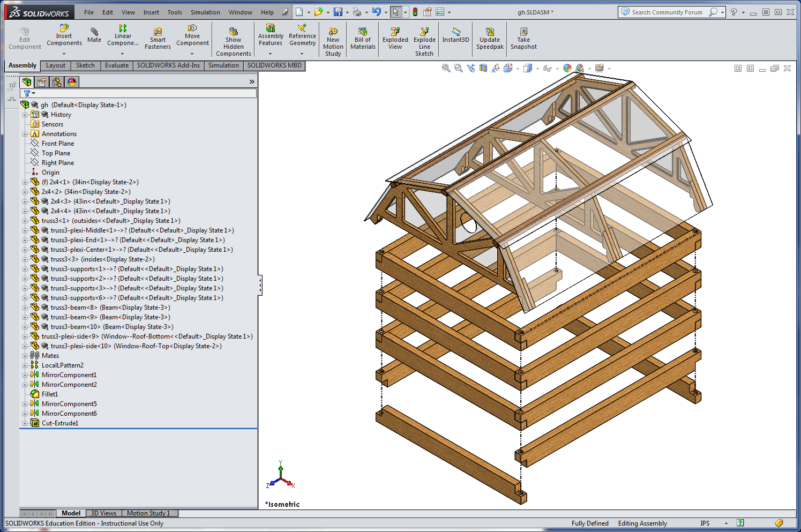The height and width of the screenshot is (532, 801).
Task: Toggle Instant3D mode
Action: tap(455, 35)
